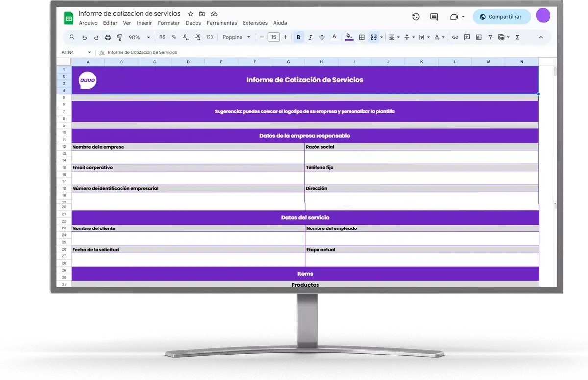588x380 pixels.
Task: Click the star icon by title
Action: (191, 14)
